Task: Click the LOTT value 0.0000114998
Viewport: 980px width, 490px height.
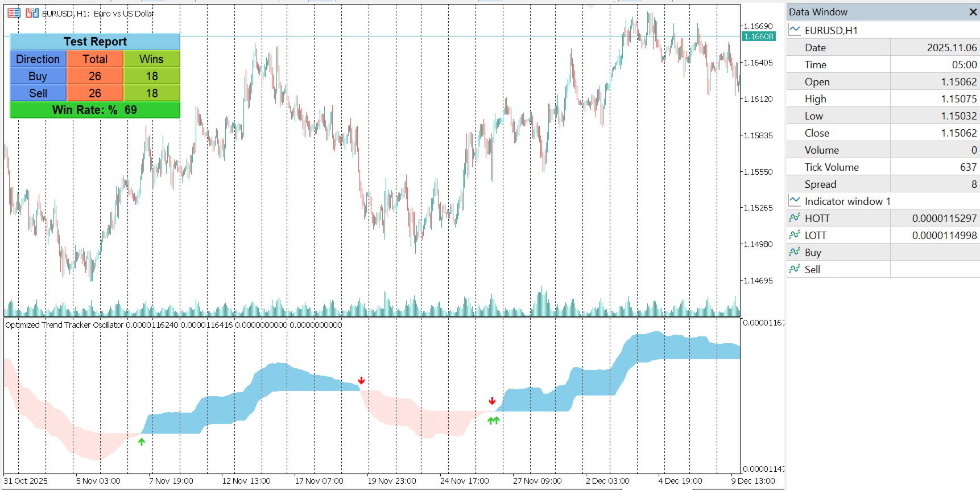Action: tap(944, 236)
